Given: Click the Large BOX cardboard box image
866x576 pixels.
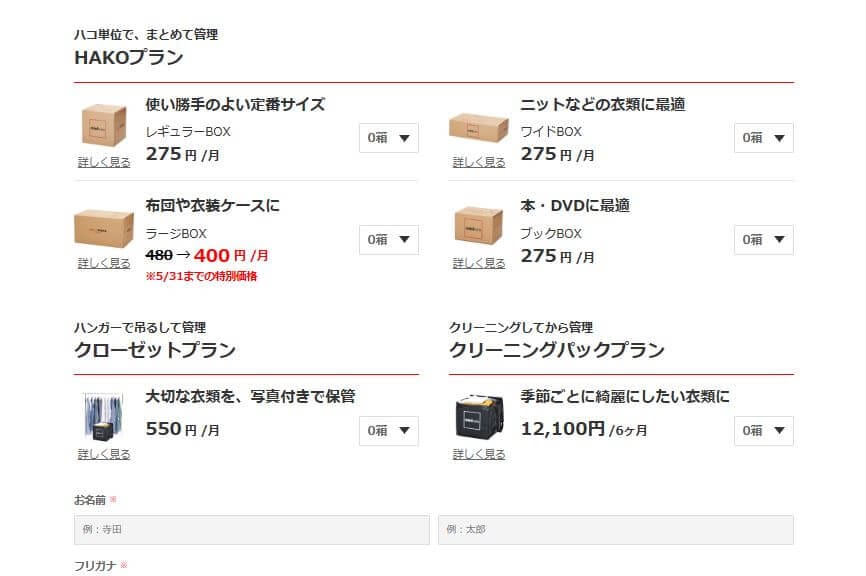Looking at the screenshot, I should (104, 229).
